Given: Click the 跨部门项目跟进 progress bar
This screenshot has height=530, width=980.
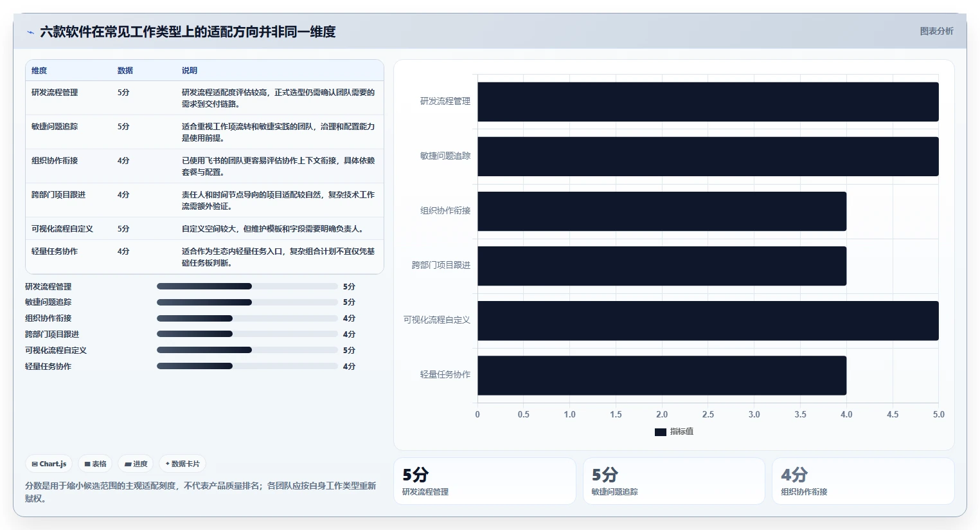Looking at the screenshot, I should point(247,334).
